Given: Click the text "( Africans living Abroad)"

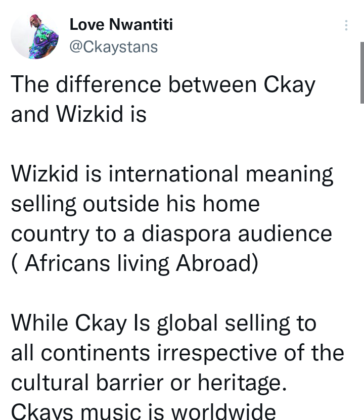Looking at the screenshot, I should pyautogui.click(x=135, y=264).
